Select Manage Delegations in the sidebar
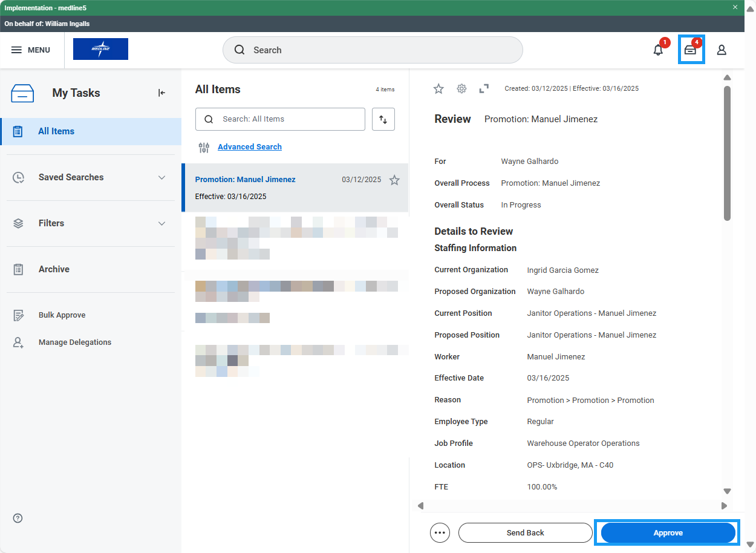 (x=75, y=342)
